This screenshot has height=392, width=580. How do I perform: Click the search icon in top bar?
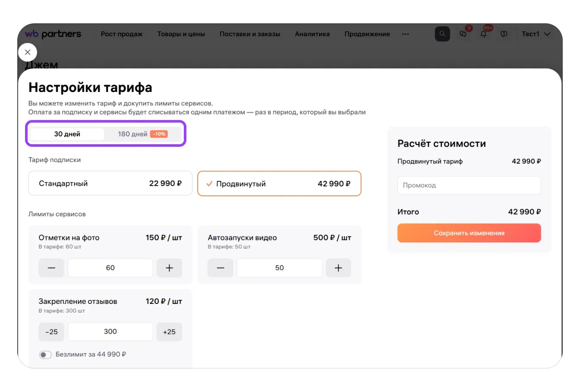(442, 34)
